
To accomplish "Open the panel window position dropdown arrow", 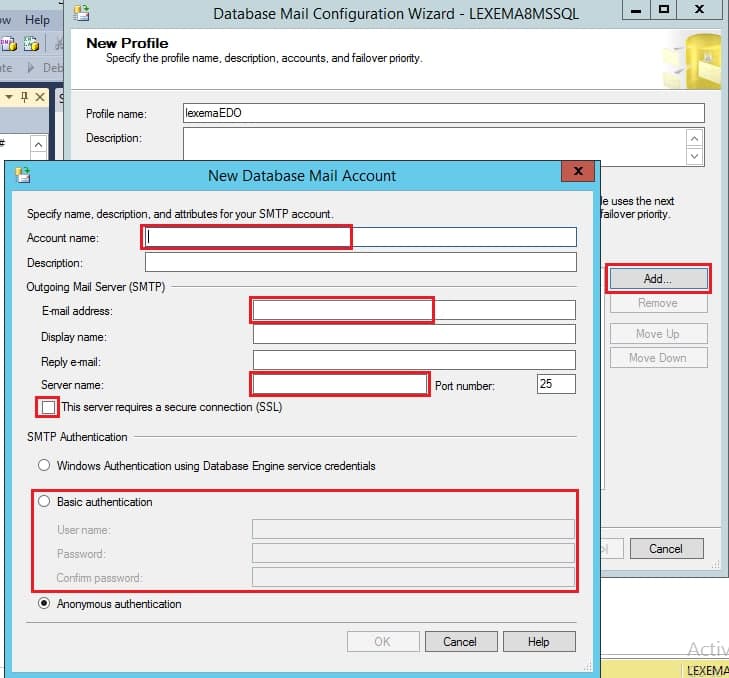I will coord(9,97).
